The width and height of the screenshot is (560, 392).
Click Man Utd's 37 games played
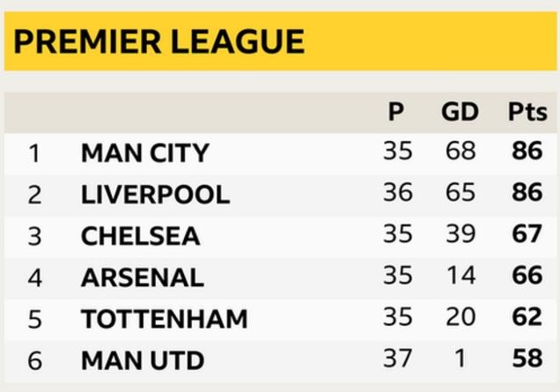click(x=397, y=359)
